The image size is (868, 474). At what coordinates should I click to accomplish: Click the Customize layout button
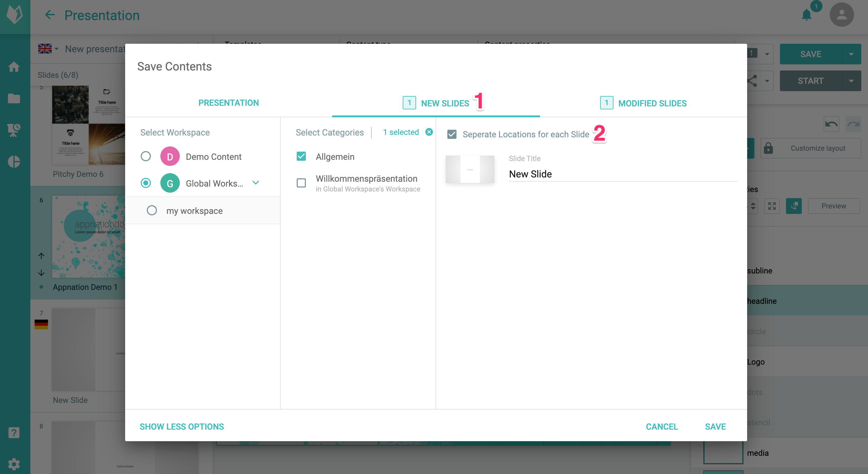[x=811, y=148]
